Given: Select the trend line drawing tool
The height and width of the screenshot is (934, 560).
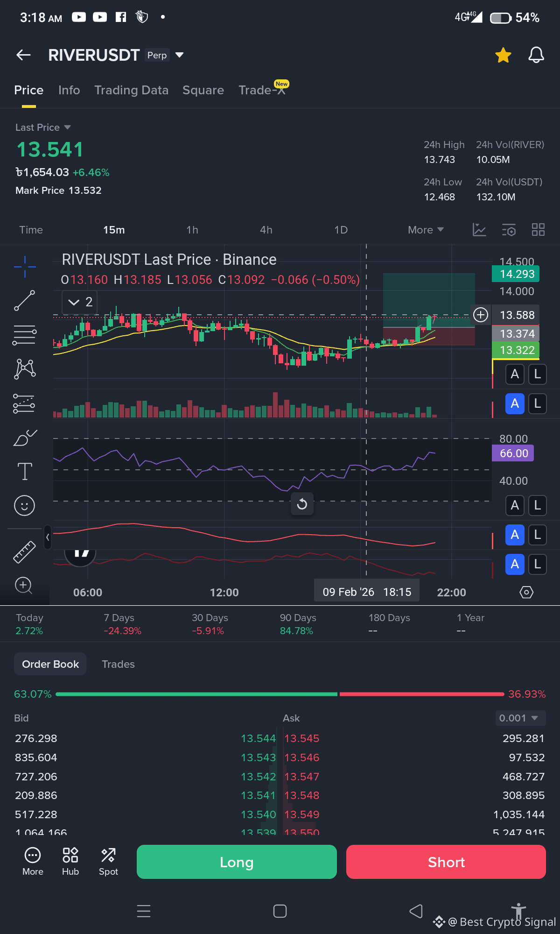Looking at the screenshot, I should click(25, 301).
